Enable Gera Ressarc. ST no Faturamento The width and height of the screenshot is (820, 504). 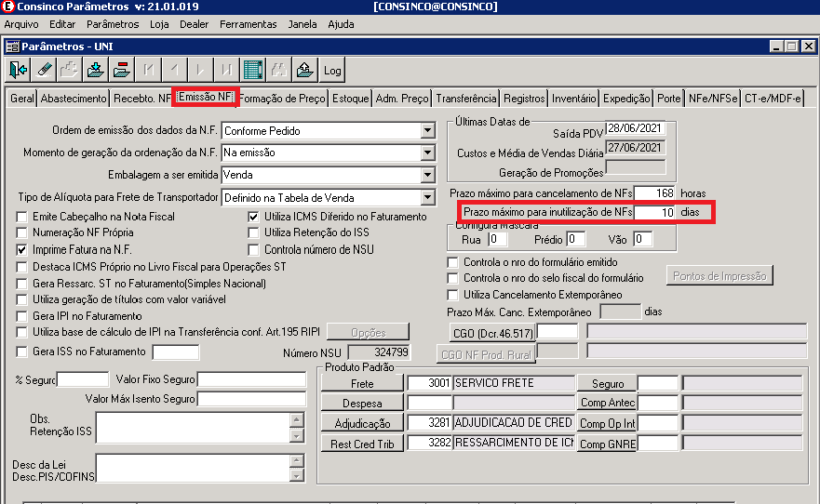22,284
